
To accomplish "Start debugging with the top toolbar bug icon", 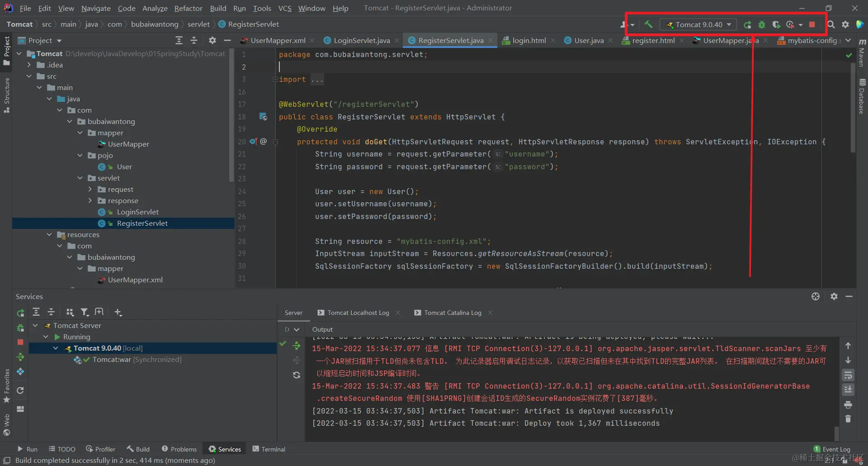I will point(762,25).
